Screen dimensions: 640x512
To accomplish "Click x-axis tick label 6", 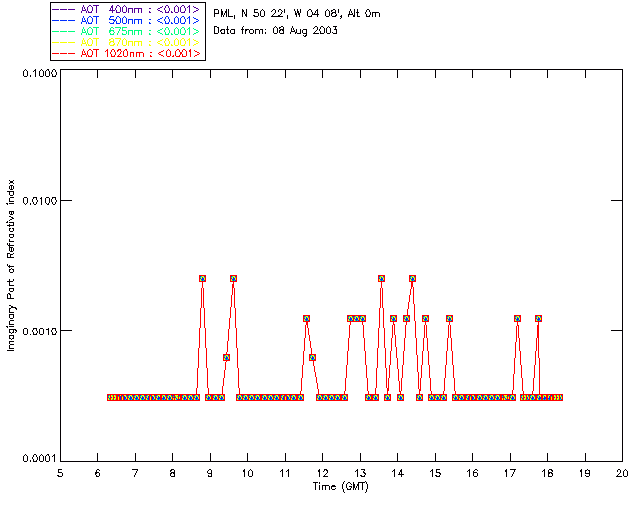I will (98, 473).
